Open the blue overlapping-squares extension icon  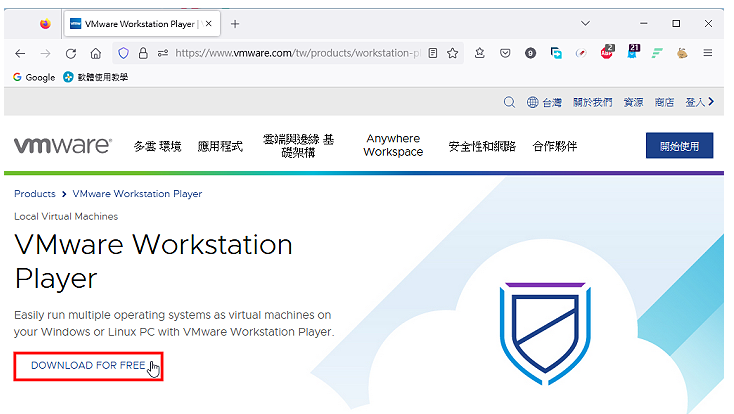[556, 53]
